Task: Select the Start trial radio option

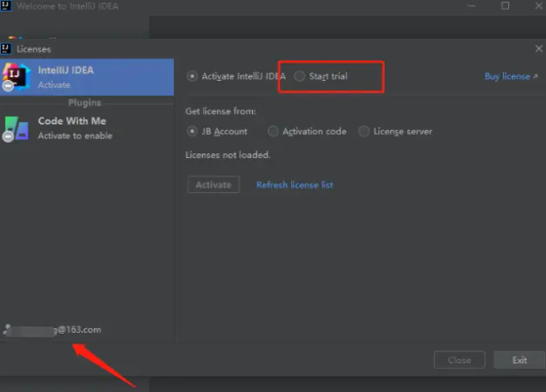Action: click(x=321, y=76)
